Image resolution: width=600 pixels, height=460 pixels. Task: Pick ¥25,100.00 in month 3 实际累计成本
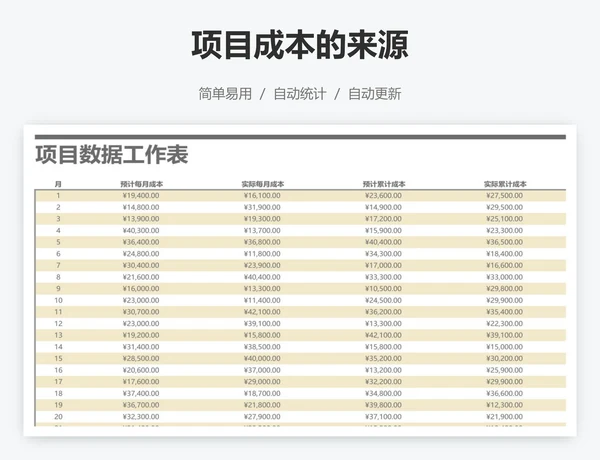pyautogui.click(x=505, y=219)
